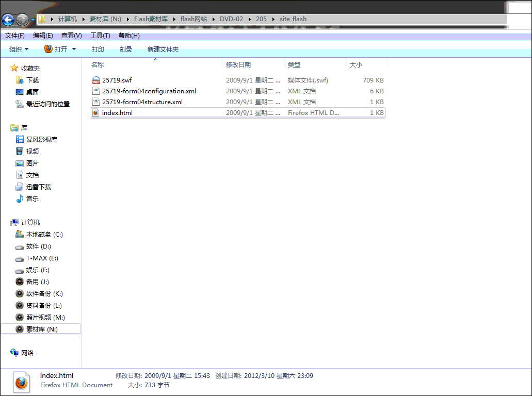Open the recent locations dropdown arrow
Screen dimensions: 532x396
[x=33, y=20]
